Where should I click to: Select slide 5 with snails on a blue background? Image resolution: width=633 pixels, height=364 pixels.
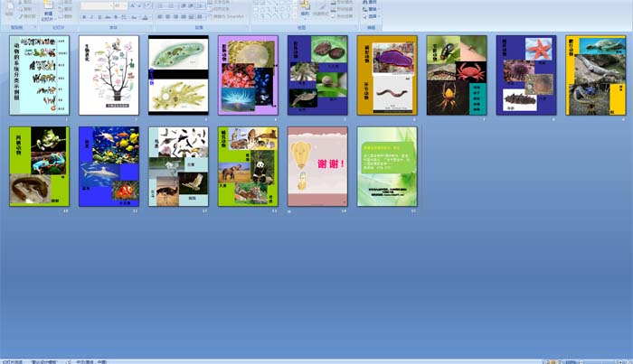(x=317, y=75)
